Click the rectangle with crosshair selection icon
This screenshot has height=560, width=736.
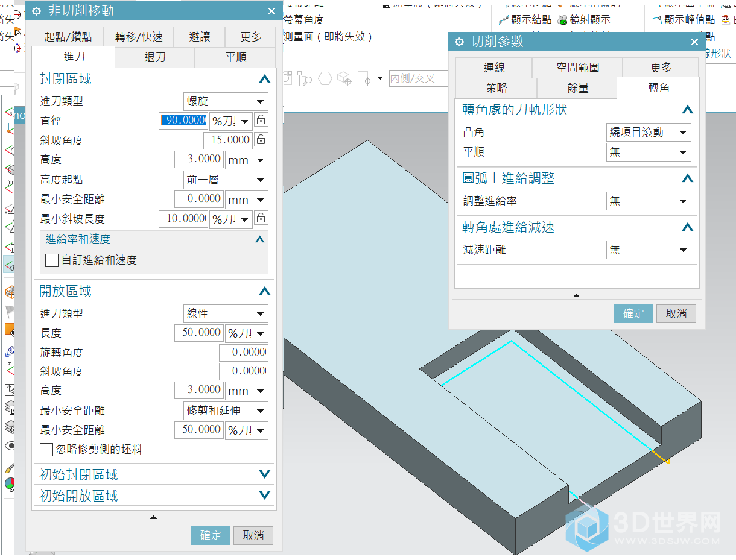coord(364,78)
